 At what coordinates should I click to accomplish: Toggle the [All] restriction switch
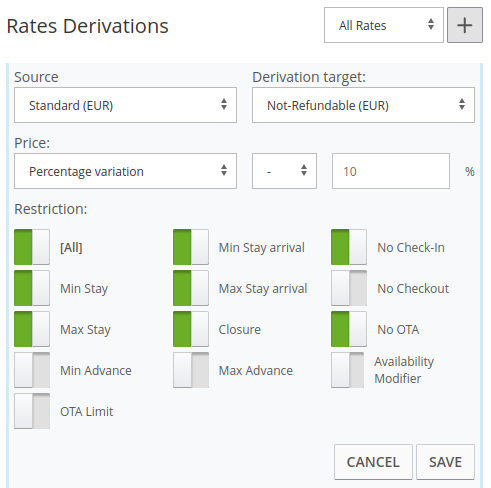32,247
